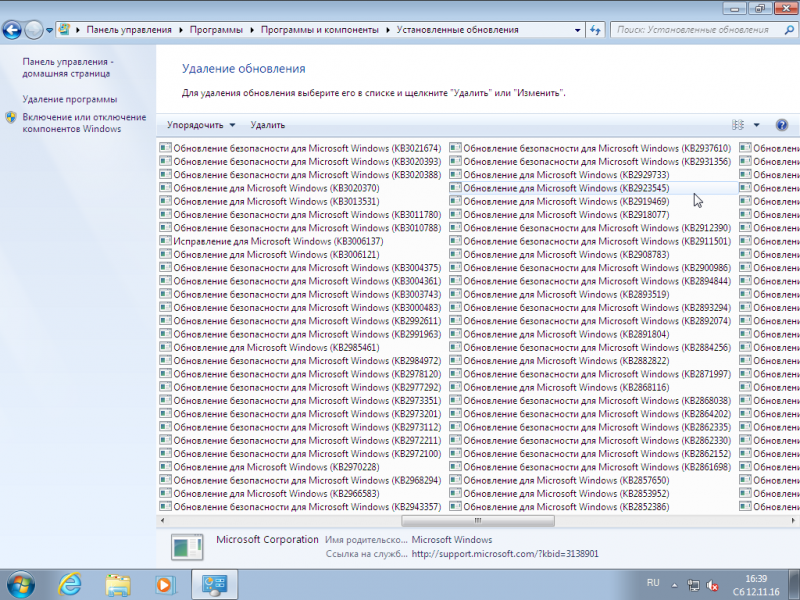Click the search magnifier icon
Image resolution: width=800 pixels, height=600 pixels.
tap(789, 30)
